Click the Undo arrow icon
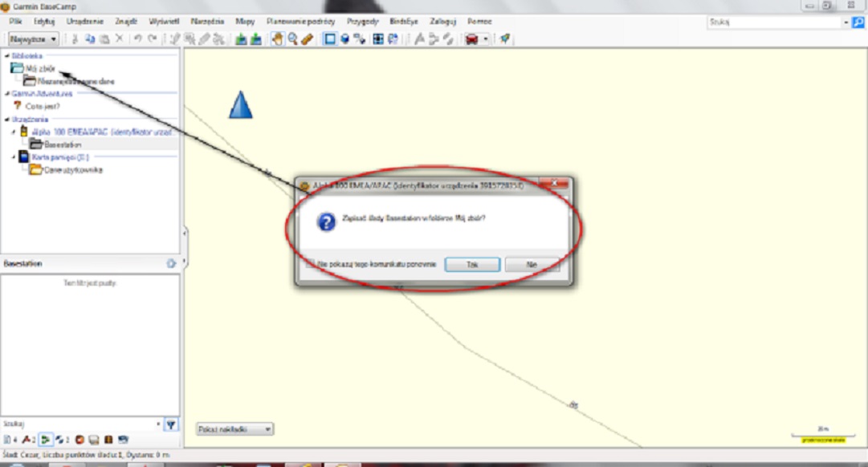The height and width of the screenshot is (467, 868). pos(137,39)
